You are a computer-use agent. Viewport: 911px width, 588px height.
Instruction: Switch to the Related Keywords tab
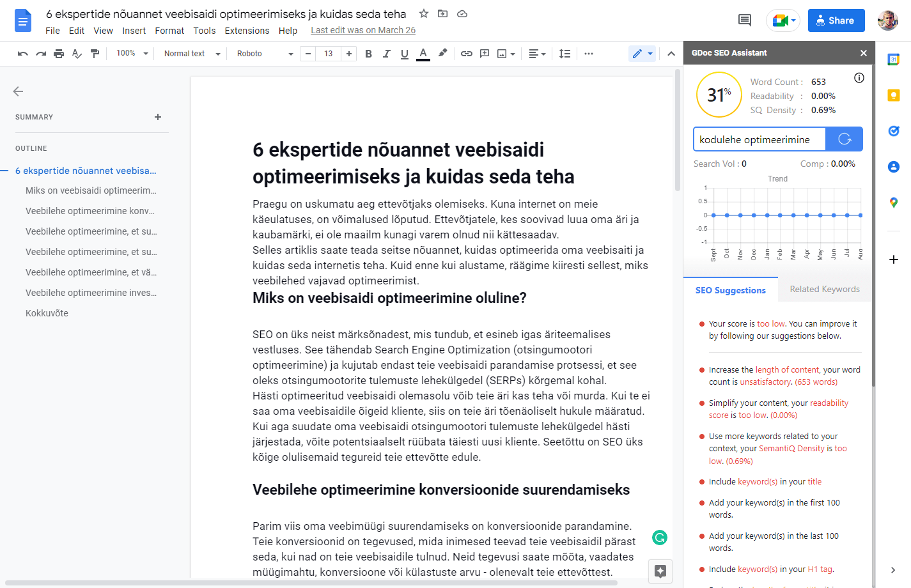coord(825,290)
